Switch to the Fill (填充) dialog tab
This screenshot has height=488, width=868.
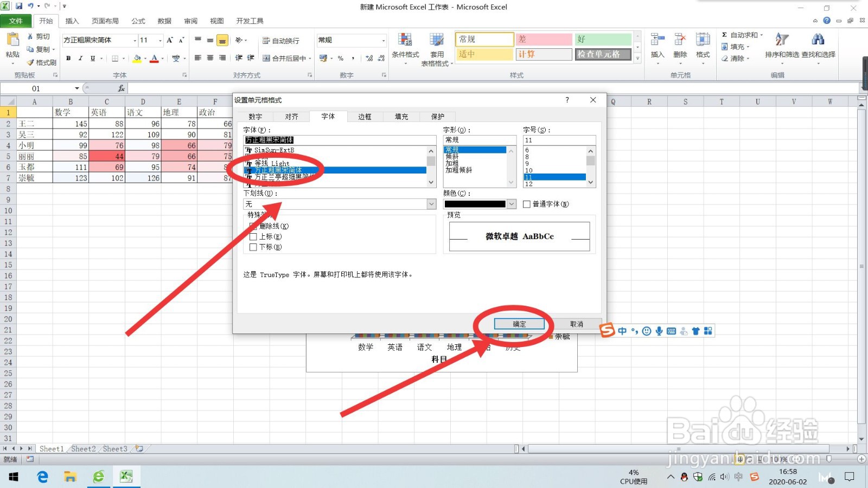401,117
